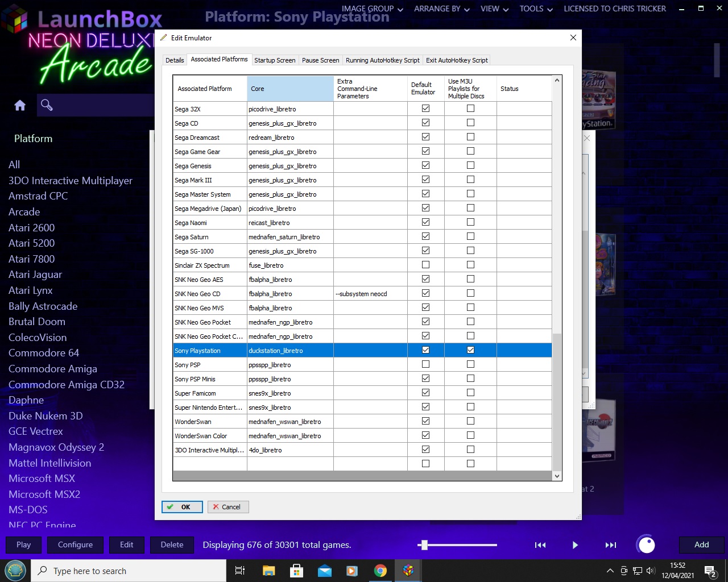This screenshot has height=582, width=728.
Task: Select Atari Jaguar in platform sidebar
Action: click(x=35, y=275)
